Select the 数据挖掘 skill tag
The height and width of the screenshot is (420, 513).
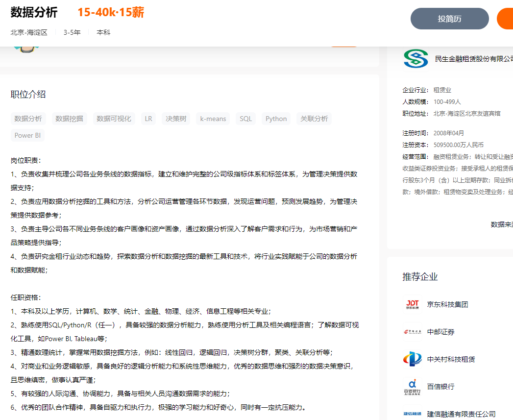click(x=69, y=119)
